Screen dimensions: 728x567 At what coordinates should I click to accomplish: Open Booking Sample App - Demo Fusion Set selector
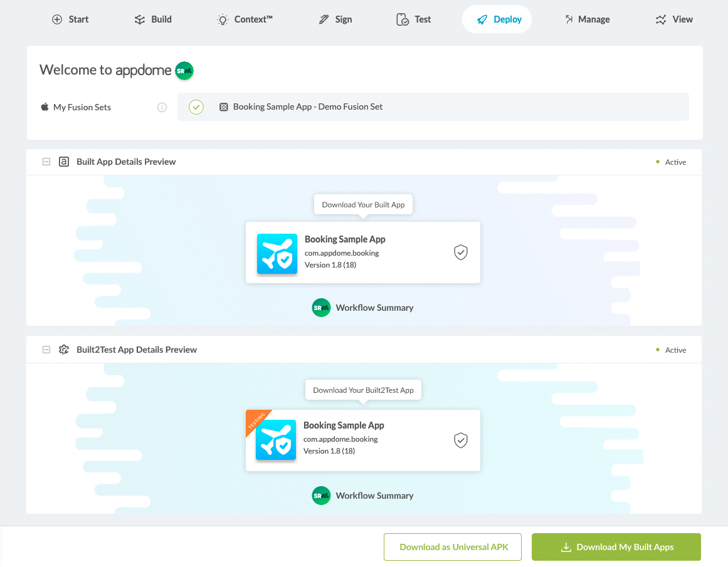coord(433,107)
